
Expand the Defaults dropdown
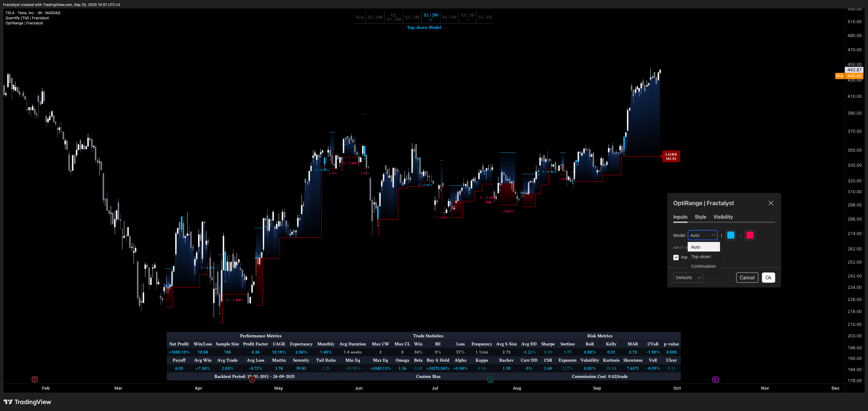pyautogui.click(x=688, y=278)
